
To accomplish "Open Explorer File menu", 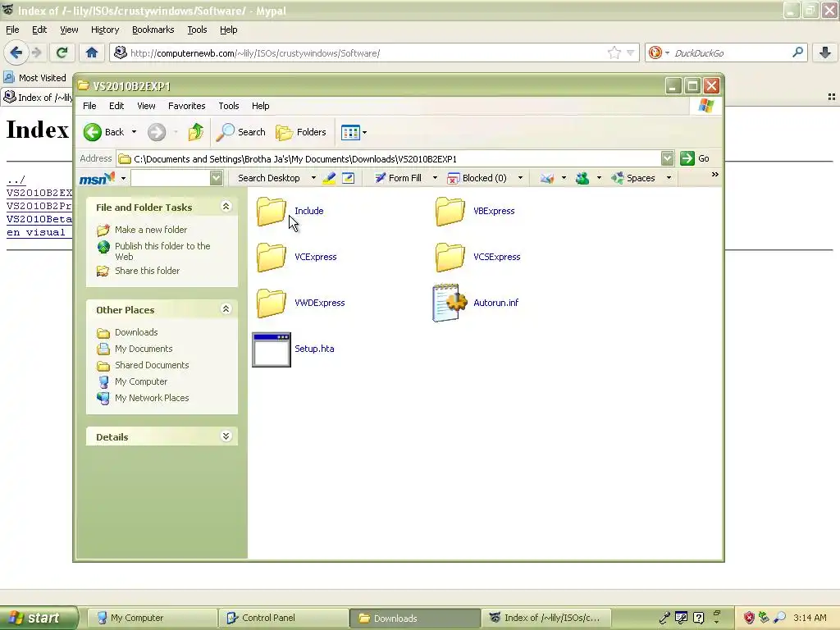I will pos(89,106).
